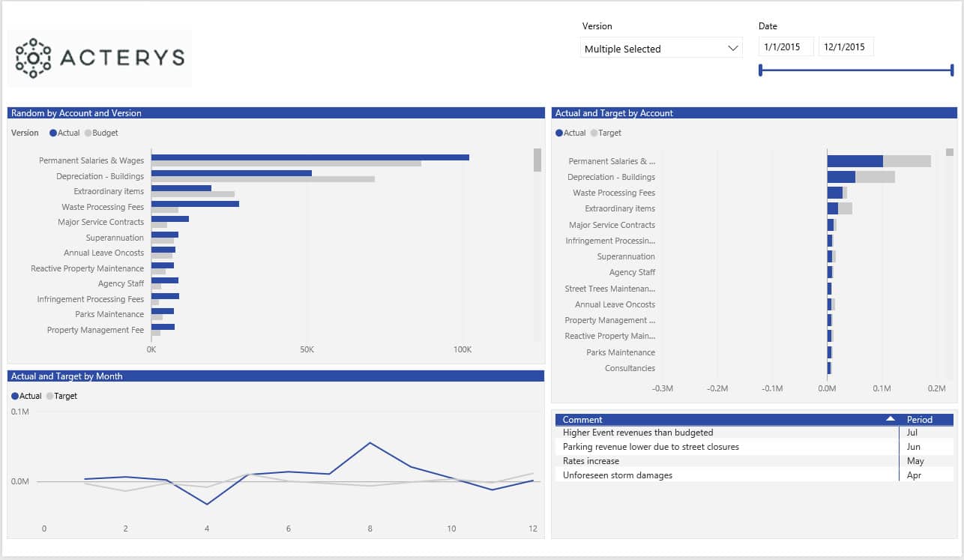The image size is (964, 560).
Task: Click the scrollbar of Actual and Target by Account chart
Action: tap(950, 152)
